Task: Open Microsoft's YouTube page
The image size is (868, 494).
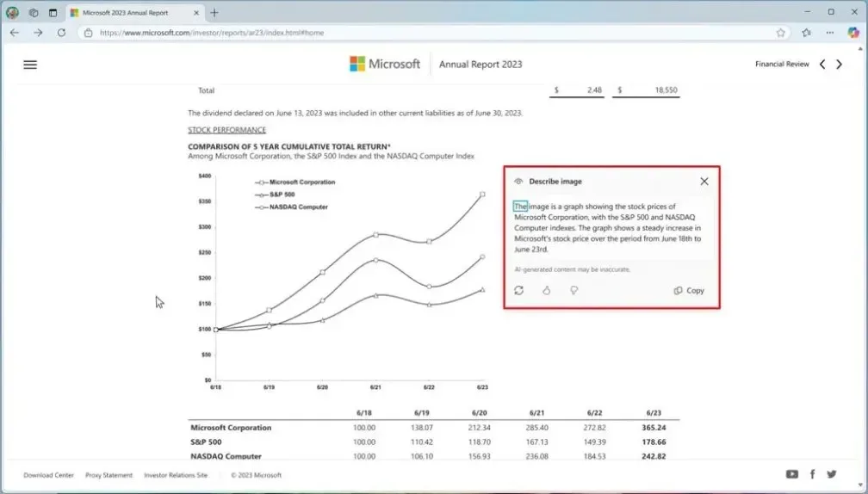Action: click(x=792, y=474)
